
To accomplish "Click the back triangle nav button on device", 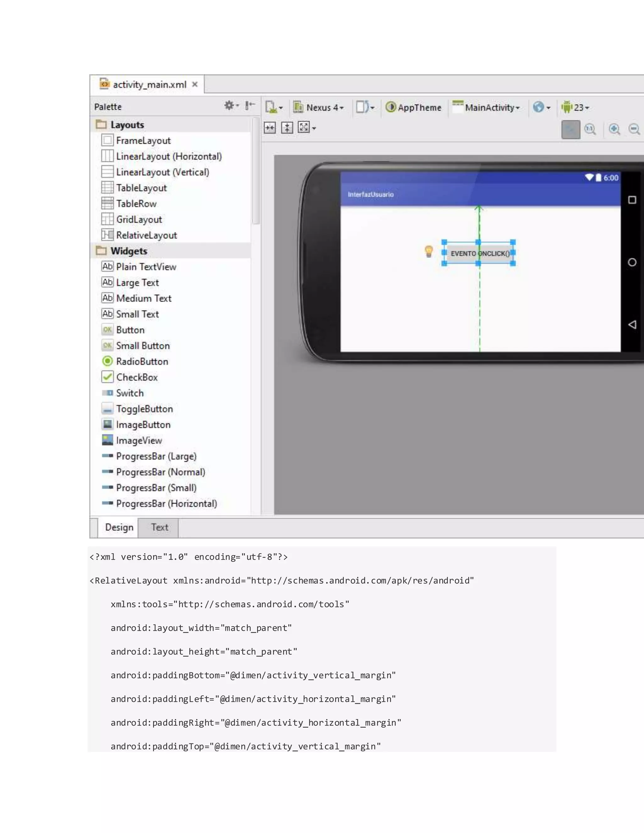I will 632,325.
